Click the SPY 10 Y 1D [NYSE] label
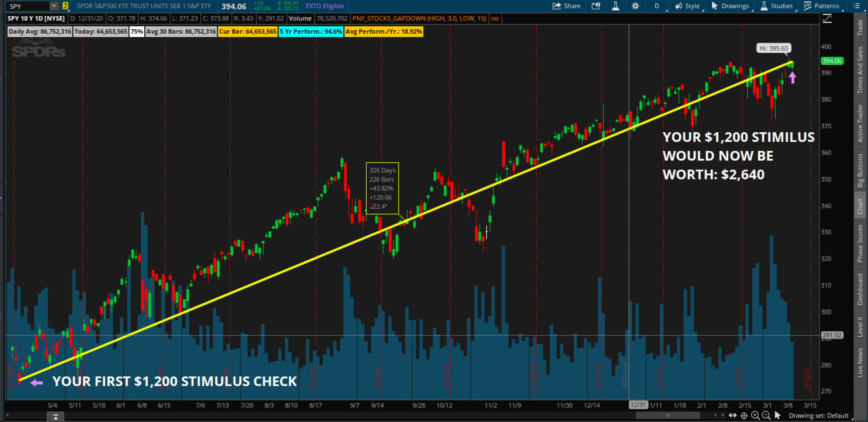The image size is (868, 422). click(x=36, y=18)
